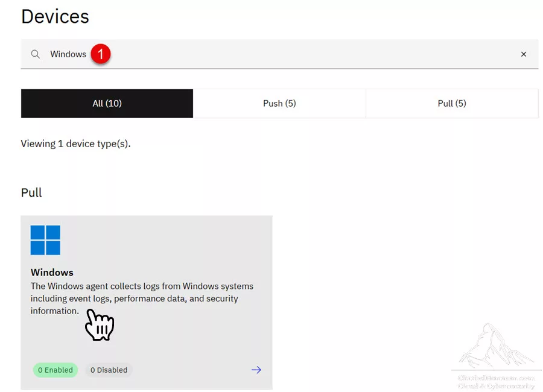Click the Devices page heading
Screen dimensions: 543x392
55,16
